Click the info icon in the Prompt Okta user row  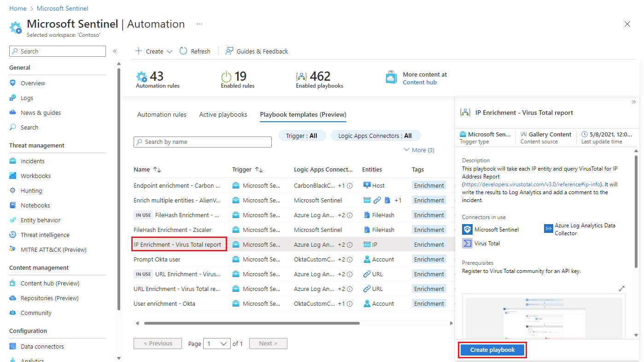point(350,260)
